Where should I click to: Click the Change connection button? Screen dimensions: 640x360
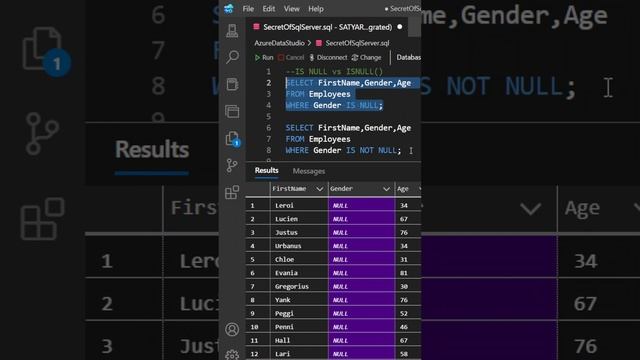367,58
